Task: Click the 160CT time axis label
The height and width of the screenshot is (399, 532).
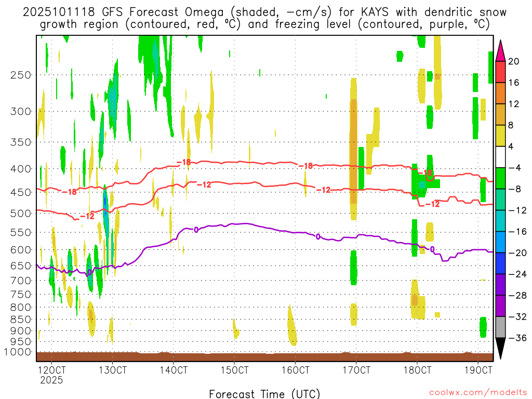Action: [x=295, y=370]
